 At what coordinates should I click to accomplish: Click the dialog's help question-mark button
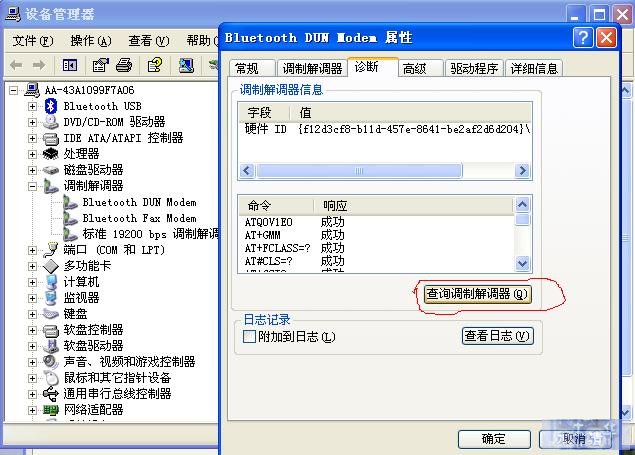pos(583,38)
